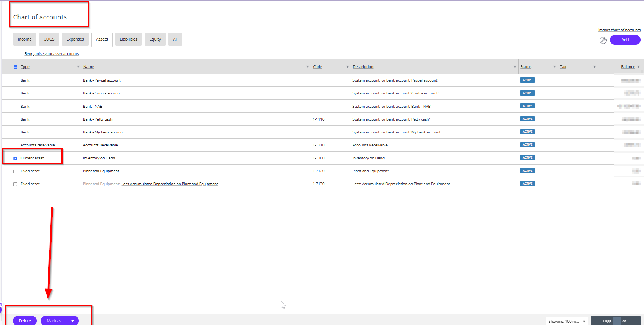Click code 1-7120 in Plant and Equipment row
The width and height of the screenshot is (644, 325).
[319, 171]
